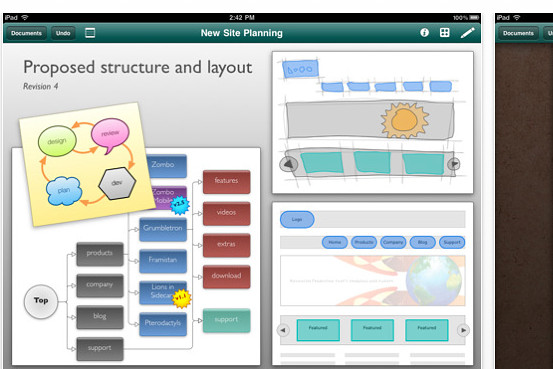Select the Blog pill in wireframe nav
Image resolution: width=553 pixels, height=369 pixels.
423,242
